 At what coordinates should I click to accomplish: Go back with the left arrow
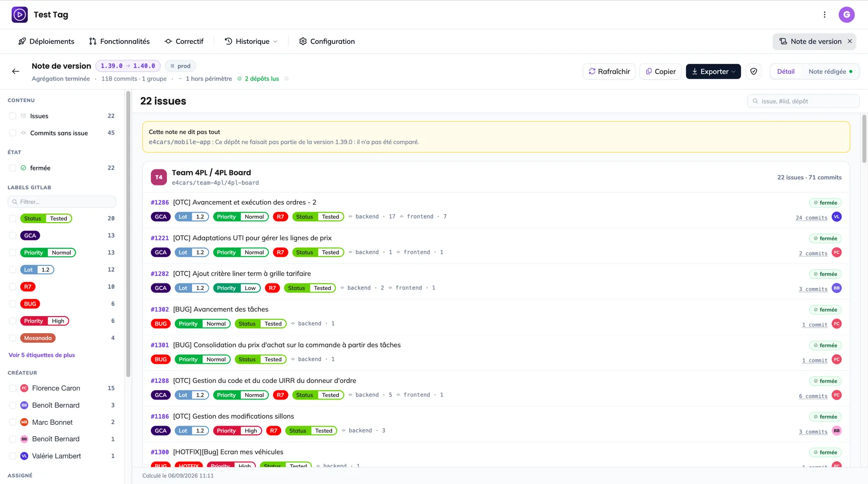click(x=16, y=71)
